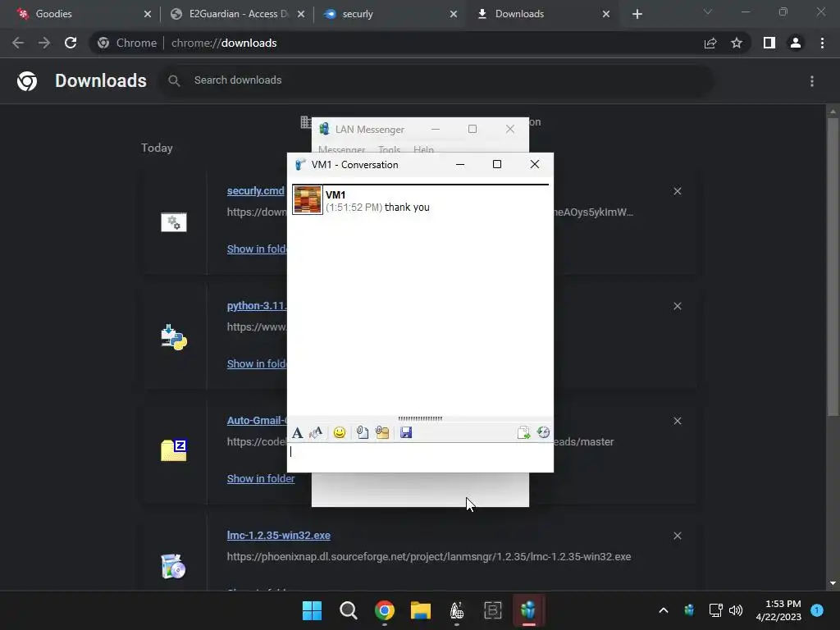840x630 pixels.
Task: Remove the python download from the list
Action: [x=677, y=306]
